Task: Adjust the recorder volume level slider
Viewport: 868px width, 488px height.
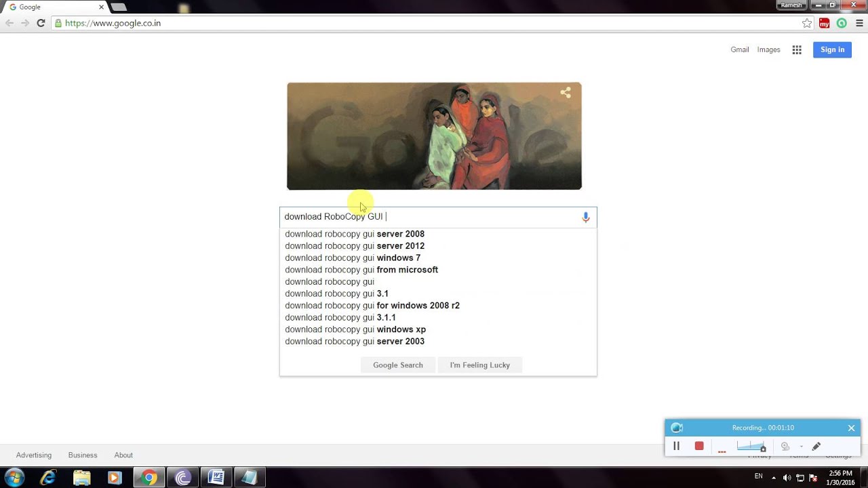Action: click(751, 446)
